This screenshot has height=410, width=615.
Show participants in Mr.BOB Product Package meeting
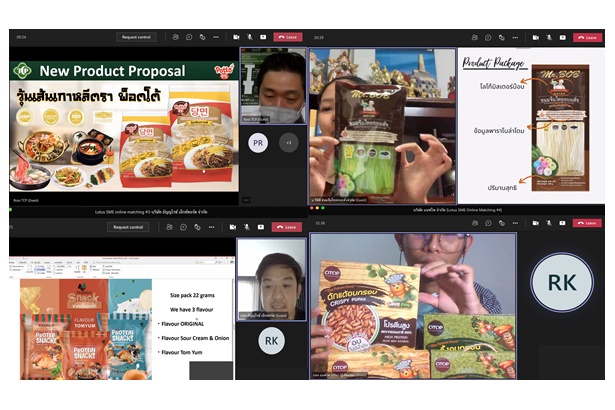pyautogui.click(x=475, y=38)
